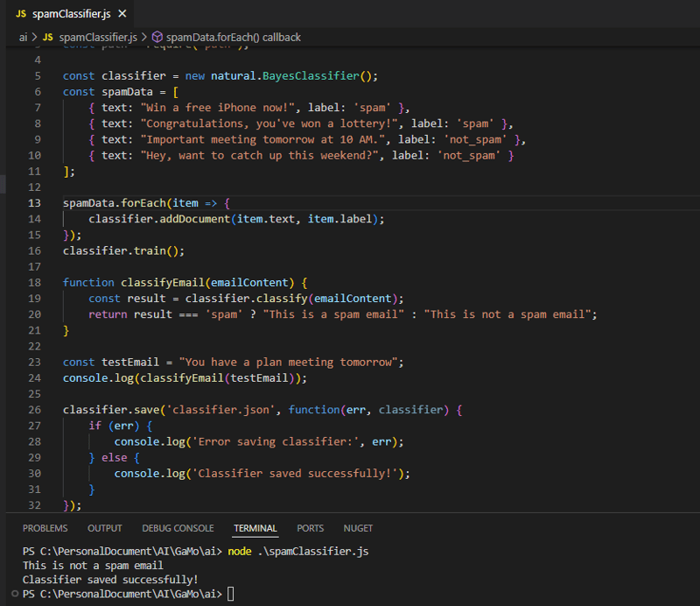Open the PORTS panel tab
The width and height of the screenshot is (700, 606).
[x=310, y=528]
